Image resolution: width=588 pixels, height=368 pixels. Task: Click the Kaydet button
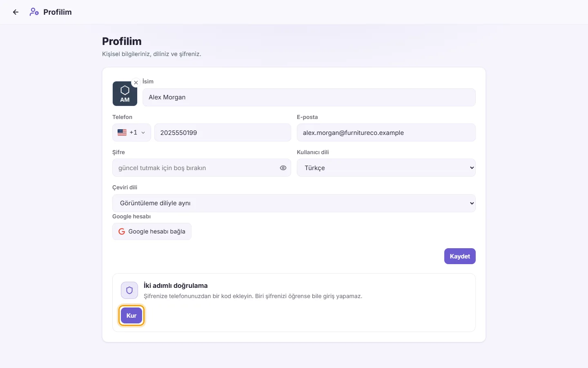[460, 256]
